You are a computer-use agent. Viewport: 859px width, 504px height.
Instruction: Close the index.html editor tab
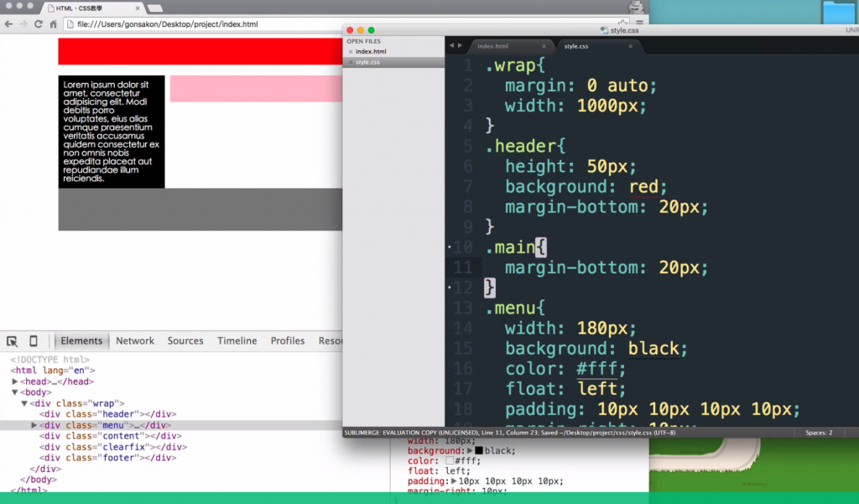(x=544, y=46)
